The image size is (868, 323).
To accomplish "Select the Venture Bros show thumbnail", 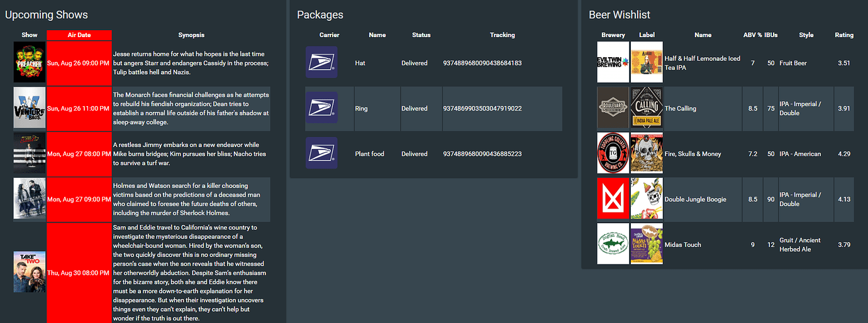I will (30, 109).
